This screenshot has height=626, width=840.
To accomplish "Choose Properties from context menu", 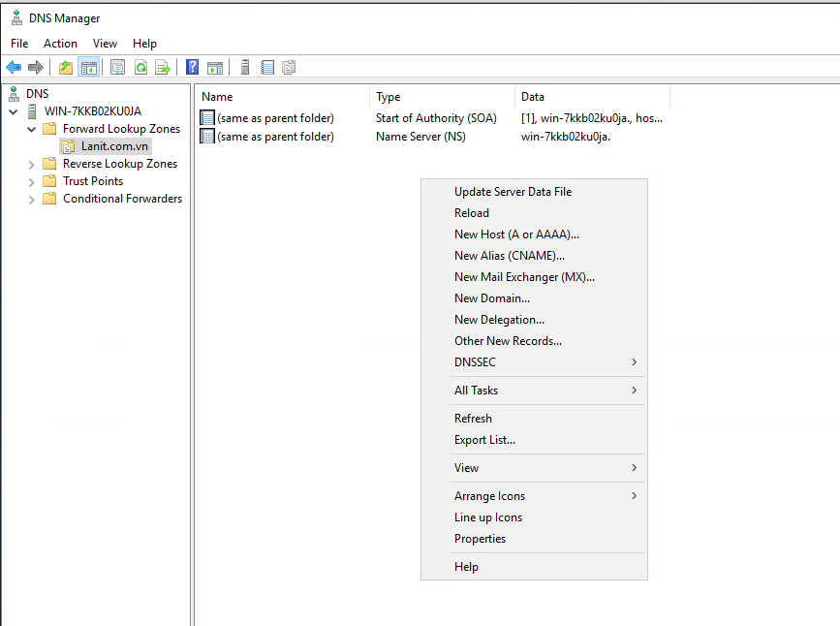I will (534, 539).
